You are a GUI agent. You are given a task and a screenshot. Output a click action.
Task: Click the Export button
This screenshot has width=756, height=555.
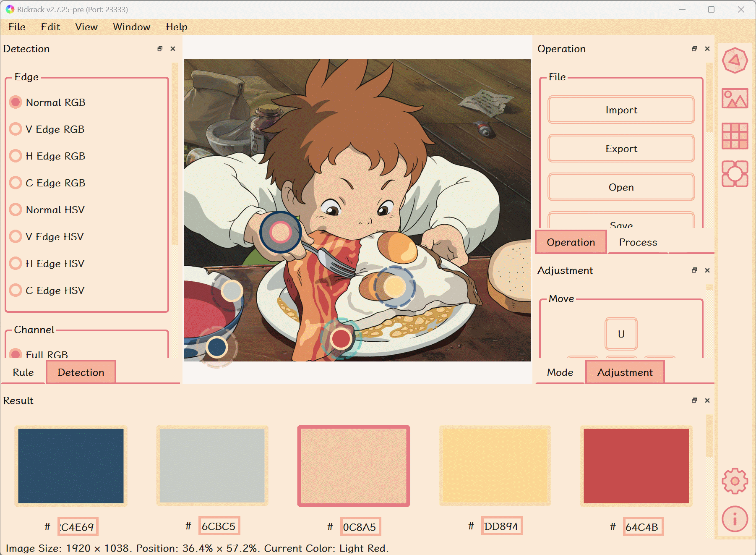[x=621, y=149]
